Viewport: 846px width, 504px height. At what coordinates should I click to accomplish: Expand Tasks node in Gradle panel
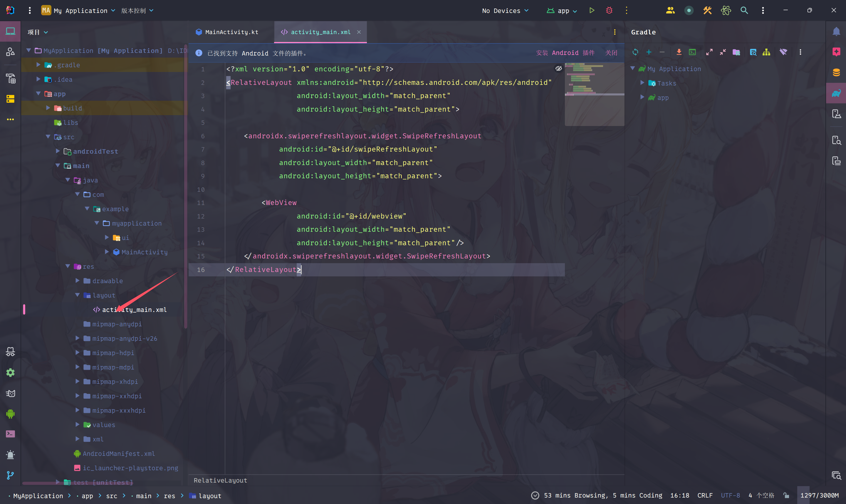click(642, 83)
